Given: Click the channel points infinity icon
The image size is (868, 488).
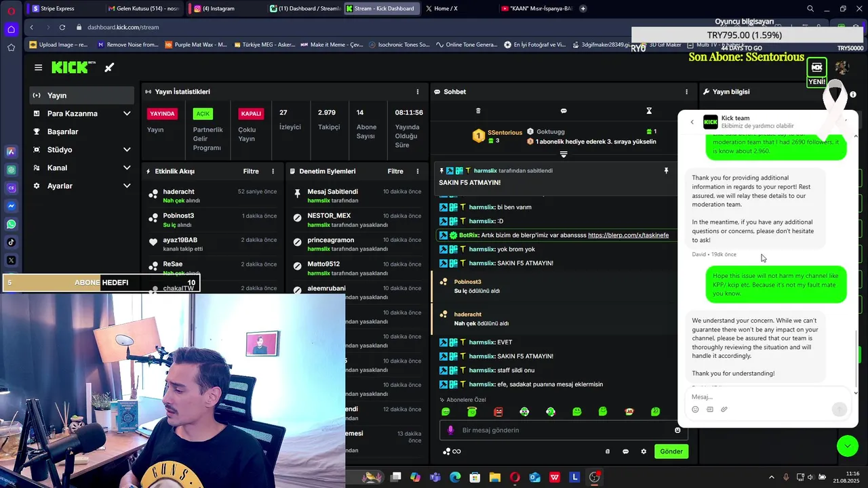Looking at the screenshot, I should [452, 451].
